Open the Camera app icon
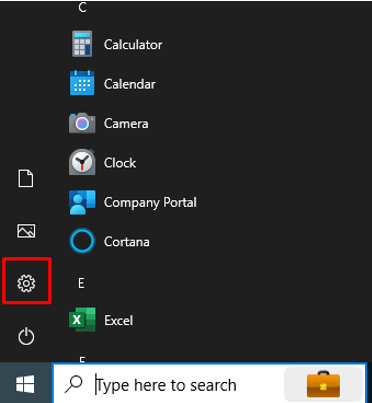This screenshot has width=372, height=403. [x=82, y=123]
